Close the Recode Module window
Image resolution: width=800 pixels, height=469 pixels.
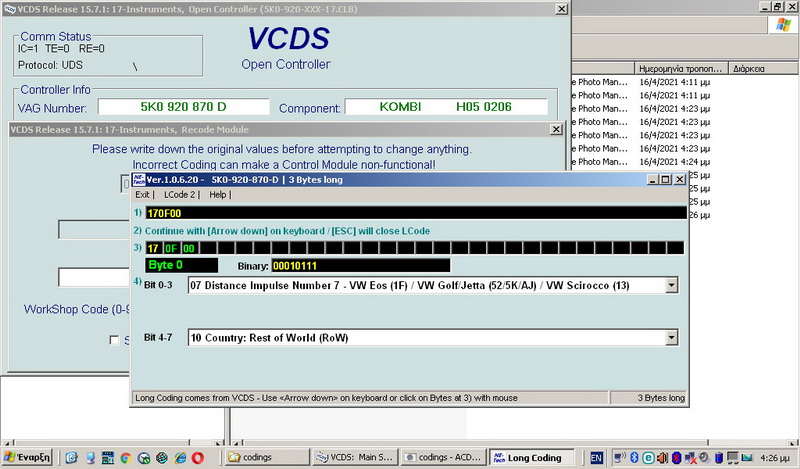[x=557, y=130]
